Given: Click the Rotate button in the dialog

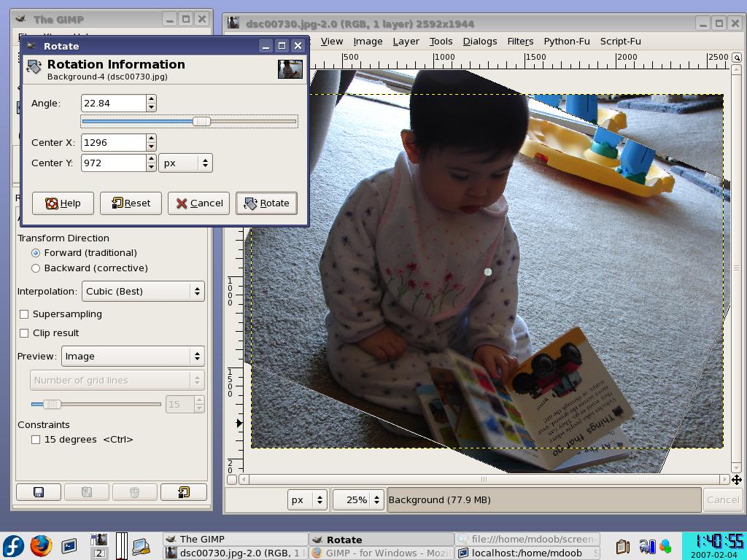Looking at the screenshot, I should (x=266, y=203).
